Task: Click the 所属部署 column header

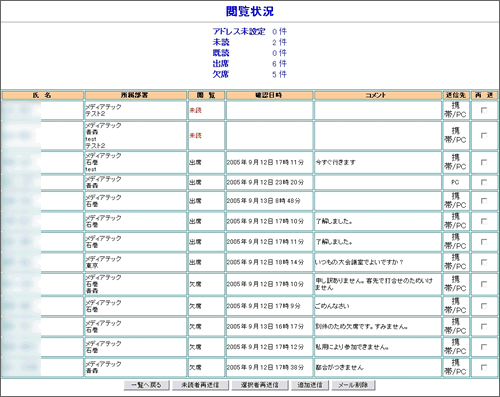Action: [x=135, y=95]
